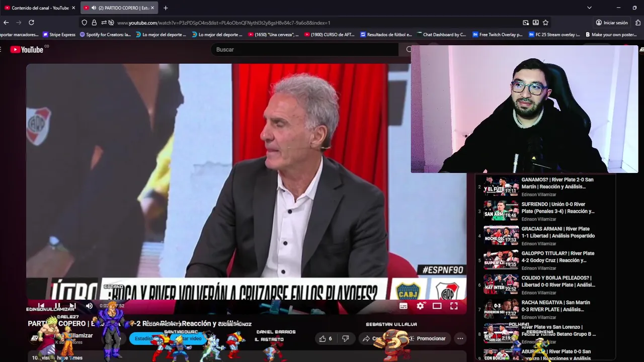Open a new browser tab with plus
644x362 pixels.
coord(166,8)
